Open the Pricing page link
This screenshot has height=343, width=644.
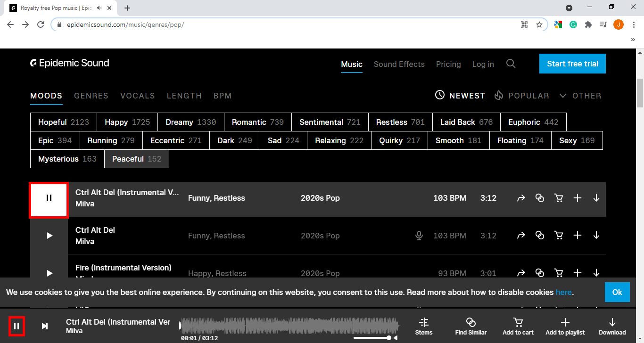click(448, 64)
